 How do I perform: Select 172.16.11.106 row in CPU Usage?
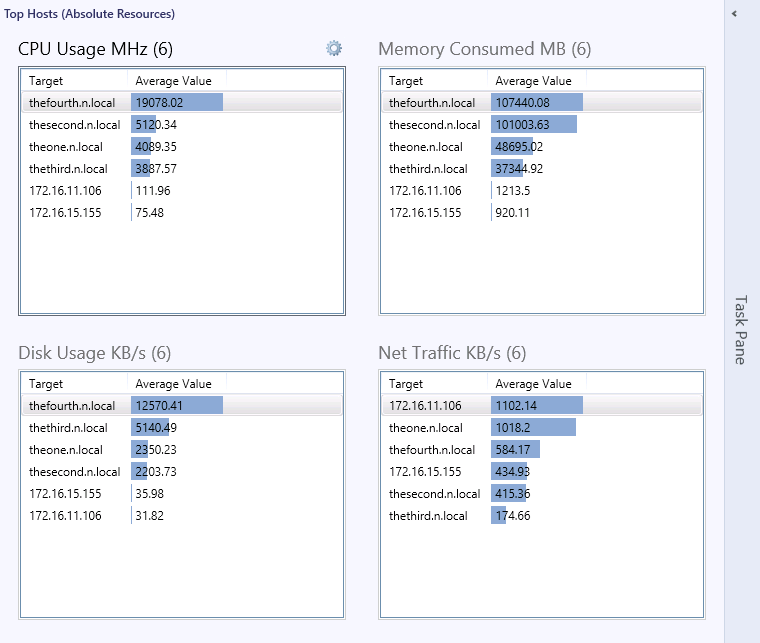pyautogui.click(x=65, y=191)
